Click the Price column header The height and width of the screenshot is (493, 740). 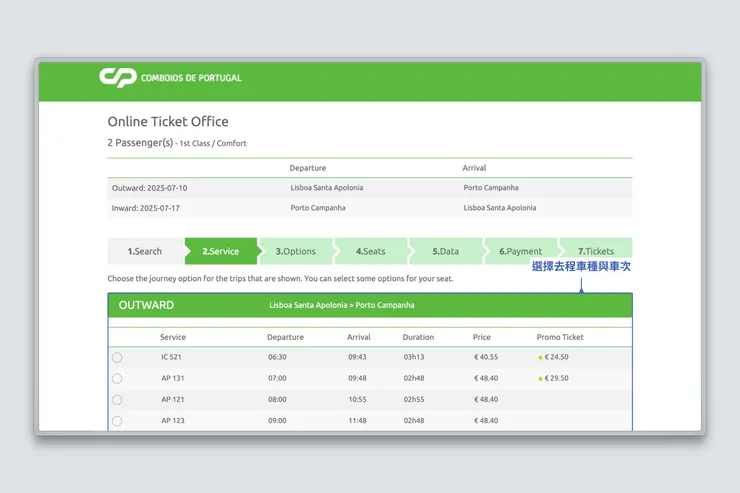click(482, 337)
